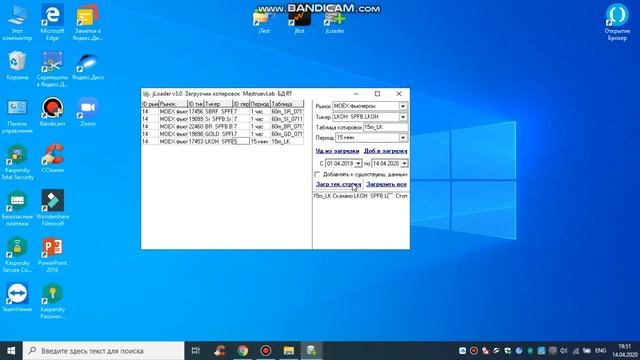
Task: Select the Bandicam desktop shortcut
Action: (x=52, y=112)
